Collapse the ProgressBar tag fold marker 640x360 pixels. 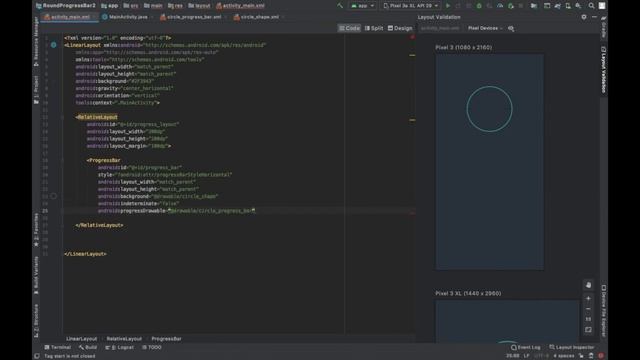[x=62, y=160]
